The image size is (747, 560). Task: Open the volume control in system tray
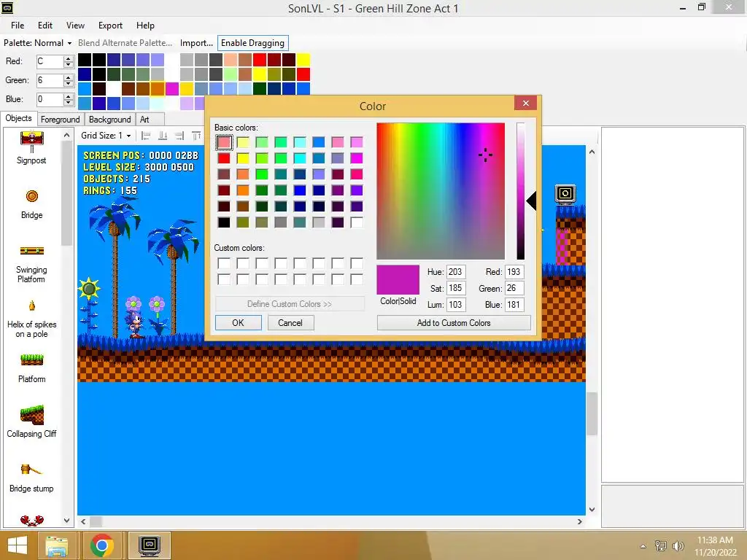click(678, 545)
